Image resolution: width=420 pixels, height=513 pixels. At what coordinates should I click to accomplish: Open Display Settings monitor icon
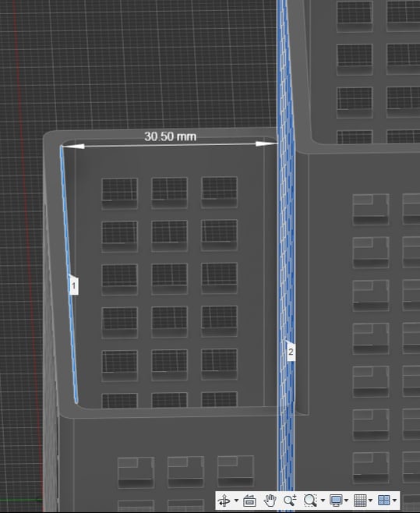click(336, 501)
